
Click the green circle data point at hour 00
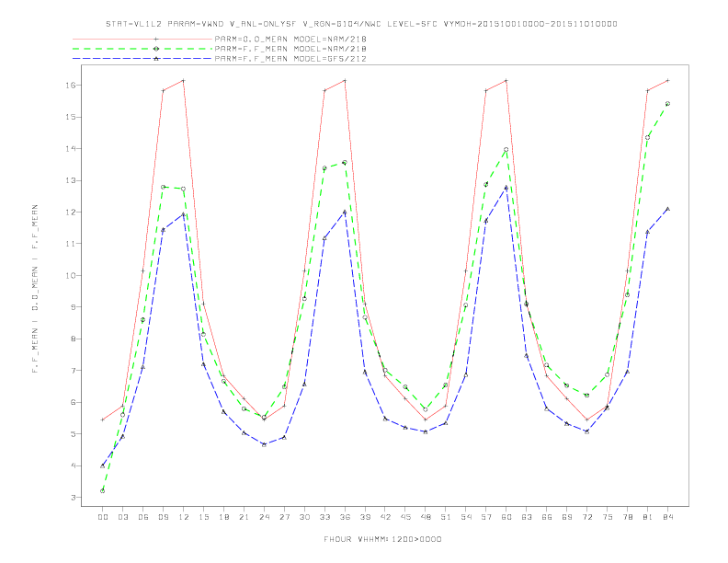coord(103,490)
